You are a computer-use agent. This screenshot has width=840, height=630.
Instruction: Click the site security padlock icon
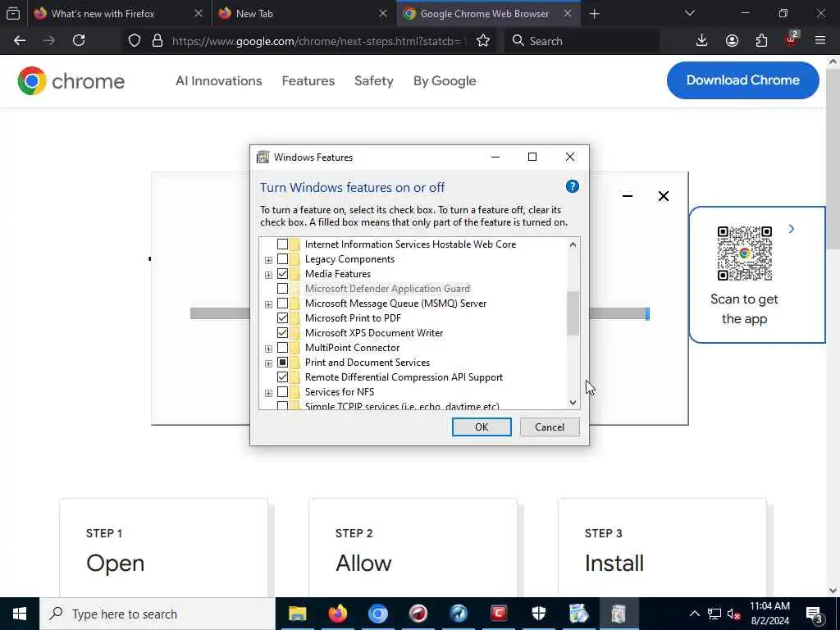click(157, 41)
